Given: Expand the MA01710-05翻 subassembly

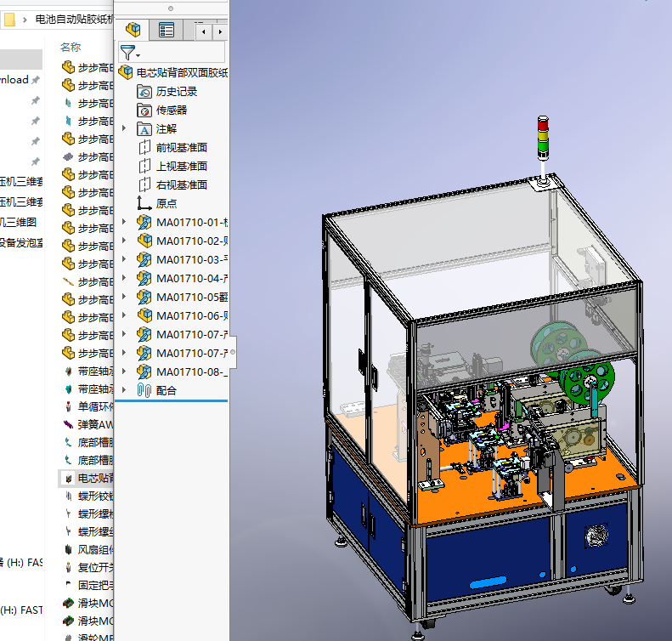Looking at the screenshot, I should [x=124, y=297].
